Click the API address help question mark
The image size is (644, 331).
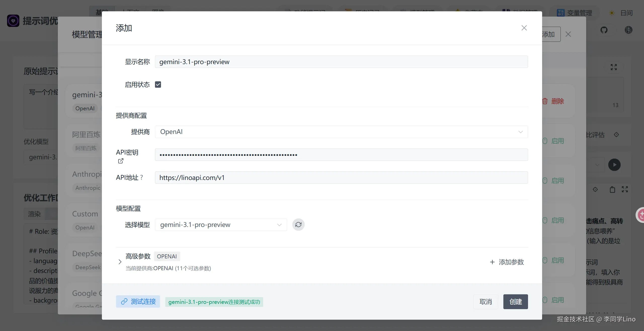click(142, 177)
